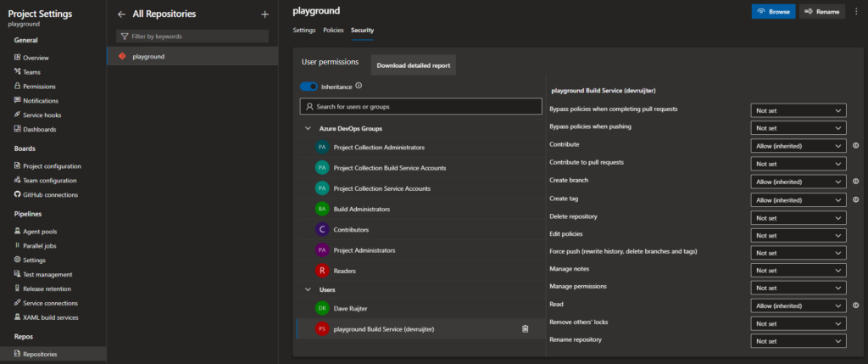Click the Inheritance info icon
Screen dimensions: 868x364
tap(359, 86)
